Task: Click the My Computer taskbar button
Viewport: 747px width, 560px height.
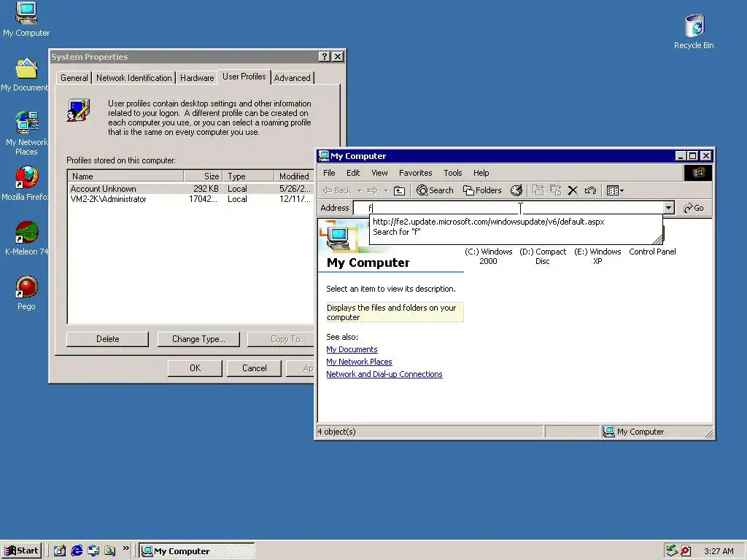Action: point(197,551)
